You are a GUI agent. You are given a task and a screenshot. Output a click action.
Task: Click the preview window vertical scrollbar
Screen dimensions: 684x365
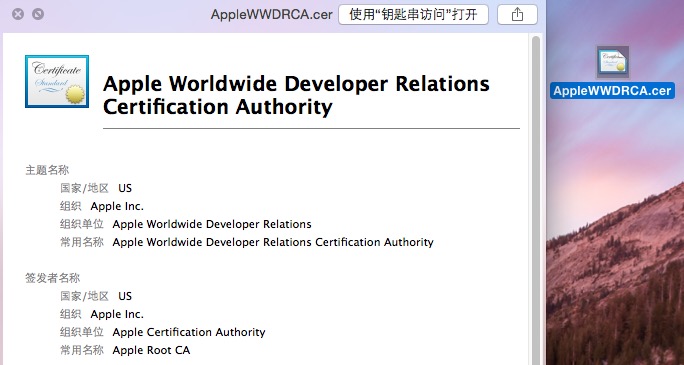[536, 201]
